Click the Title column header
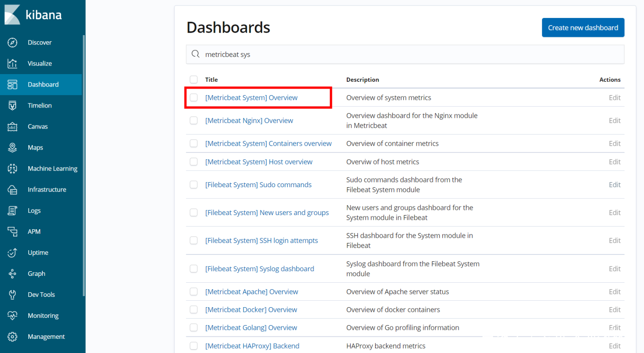This screenshot has height=353, width=644. pos(212,80)
